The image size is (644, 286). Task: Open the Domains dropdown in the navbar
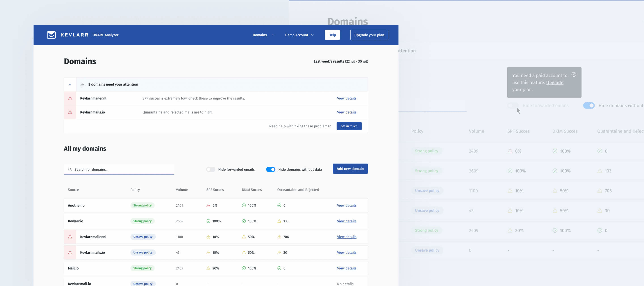click(263, 35)
